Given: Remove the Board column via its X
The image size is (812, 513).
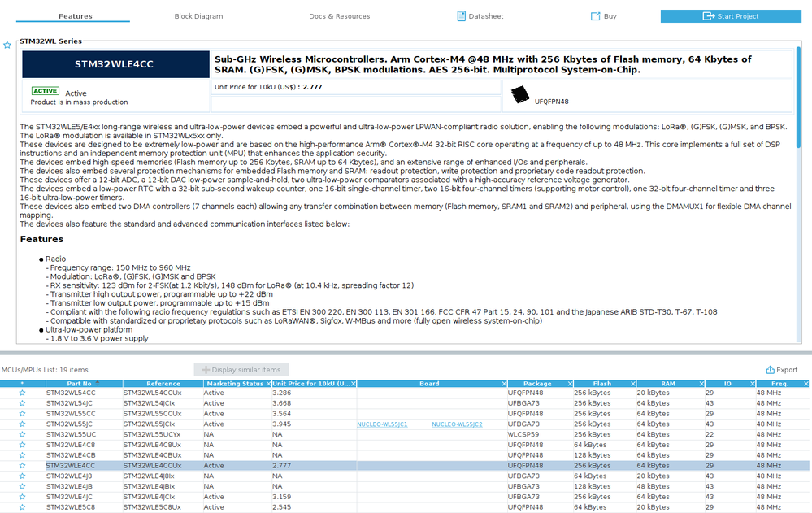Looking at the screenshot, I should (504, 384).
